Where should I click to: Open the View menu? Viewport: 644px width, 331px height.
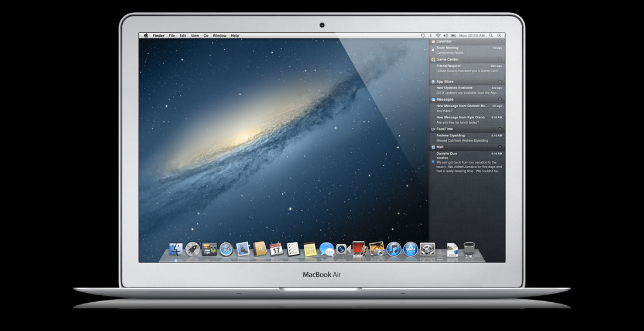[195, 36]
